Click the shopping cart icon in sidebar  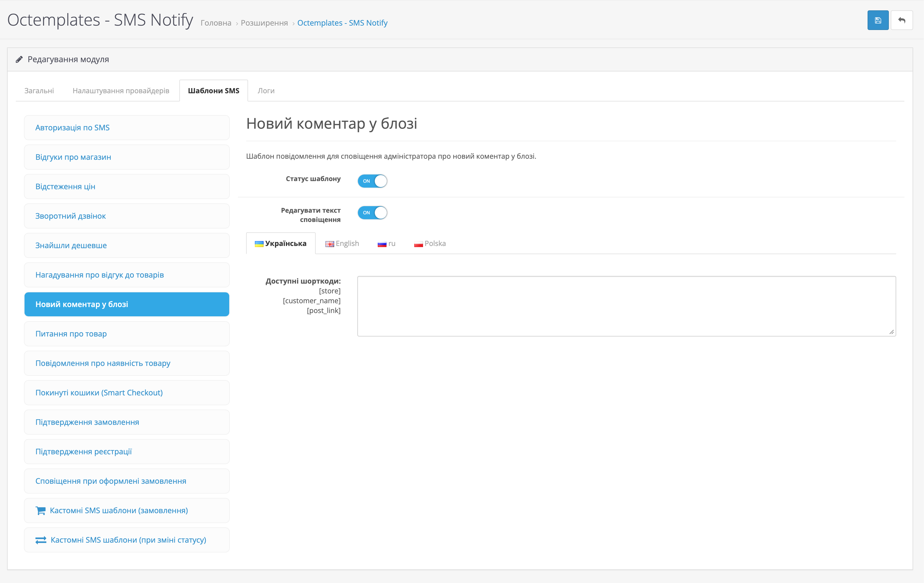point(40,510)
